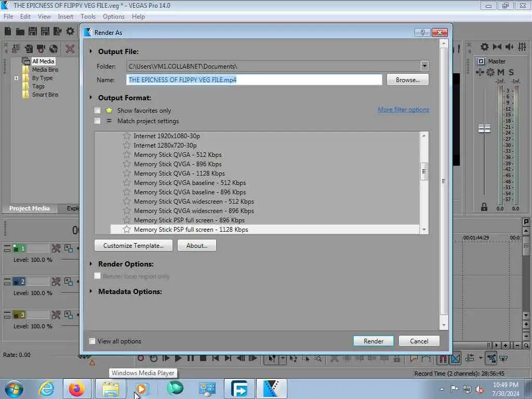Click the template list scroll-down arrow
The image size is (532, 399).
click(424, 230)
